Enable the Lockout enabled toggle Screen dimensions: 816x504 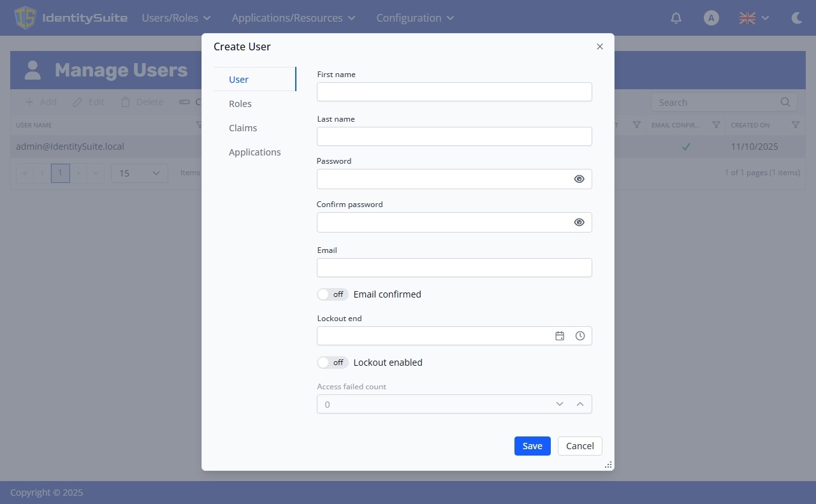[332, 362]
